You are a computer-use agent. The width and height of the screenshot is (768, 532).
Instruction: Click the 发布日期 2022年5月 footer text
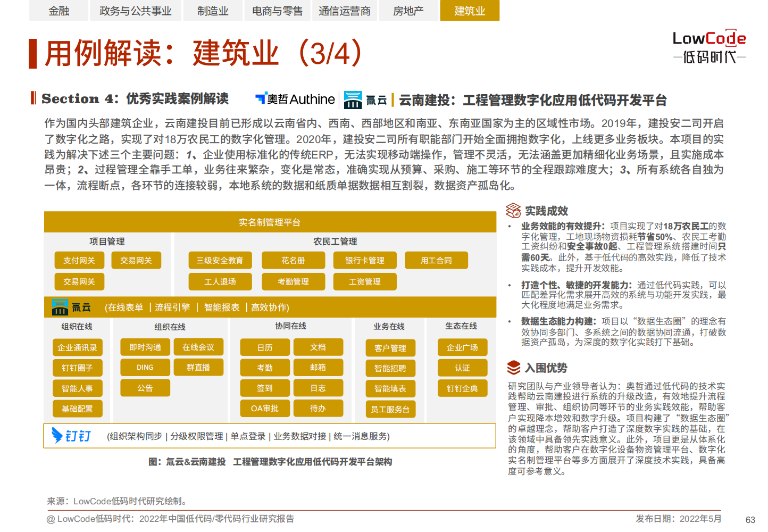click(679, 518)
